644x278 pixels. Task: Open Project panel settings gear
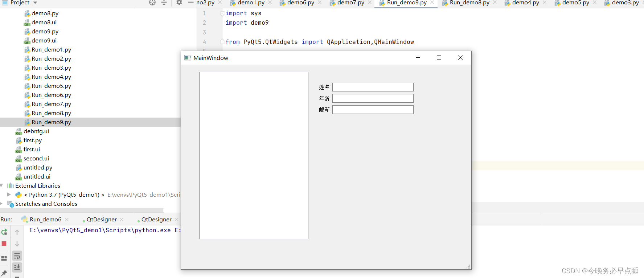tap(179, 3)
